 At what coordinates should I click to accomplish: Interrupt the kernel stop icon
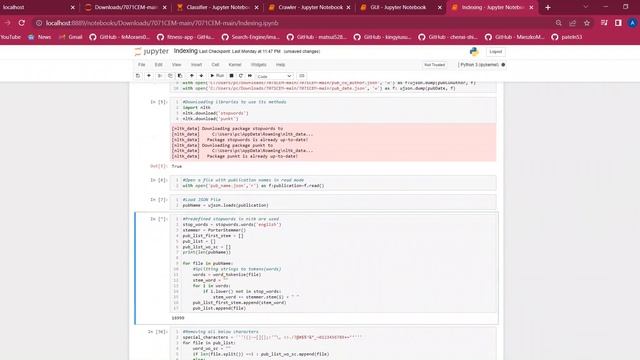231,76
